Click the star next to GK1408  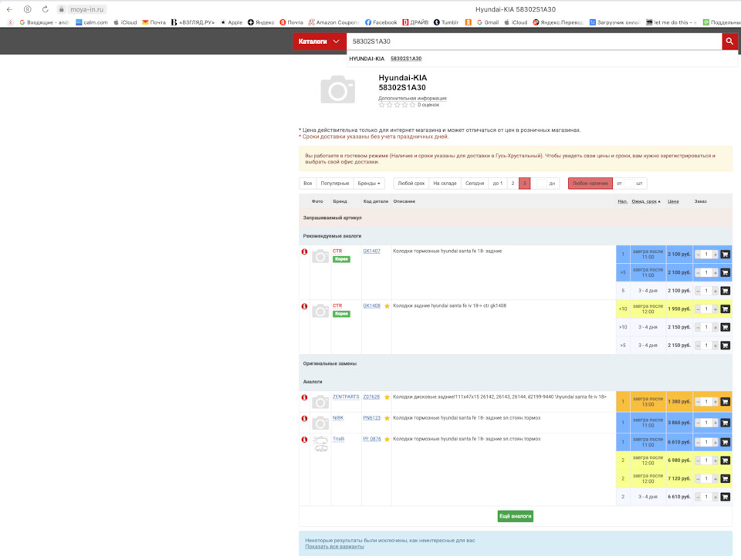[387, 306]
